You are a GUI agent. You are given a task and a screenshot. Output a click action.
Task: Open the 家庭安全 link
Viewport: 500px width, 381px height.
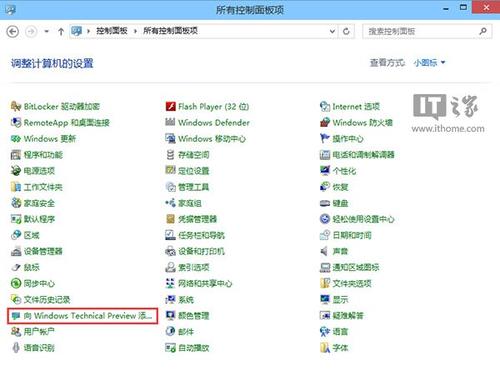point(39,203)
